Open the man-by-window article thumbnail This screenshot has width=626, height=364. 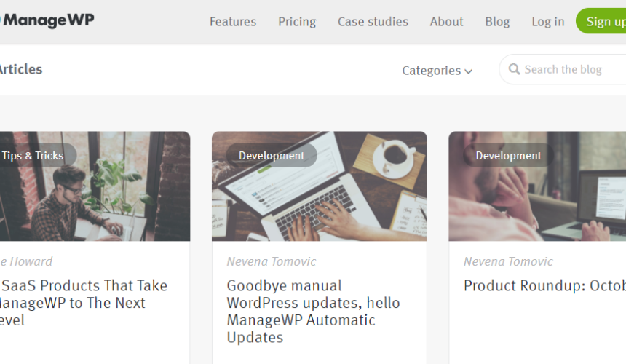coord(95,186)
